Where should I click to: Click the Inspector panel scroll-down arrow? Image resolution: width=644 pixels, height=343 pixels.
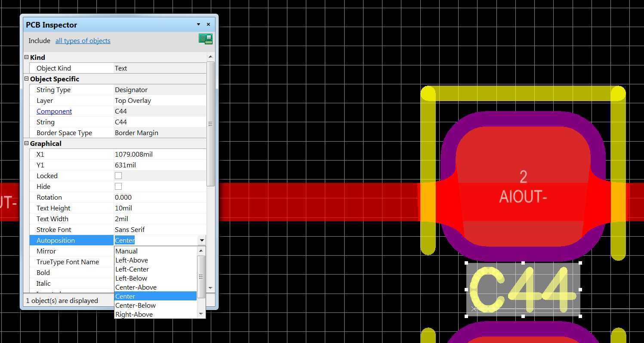pyautogui.click(x=210, y=287)
